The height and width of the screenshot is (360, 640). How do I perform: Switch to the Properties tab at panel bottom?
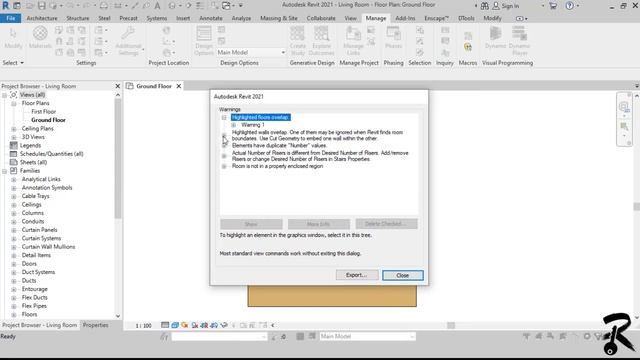96,325
